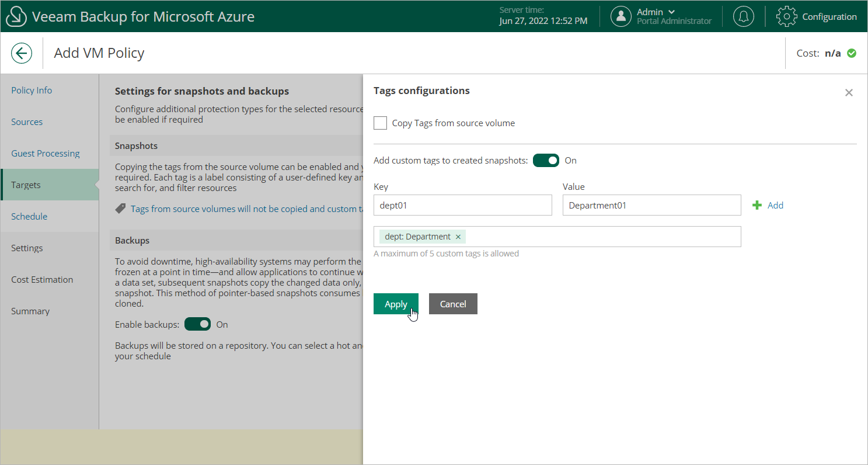868x465 pixels.
Task: Check Copy Tags from source volume
Action: coord(380,123)
